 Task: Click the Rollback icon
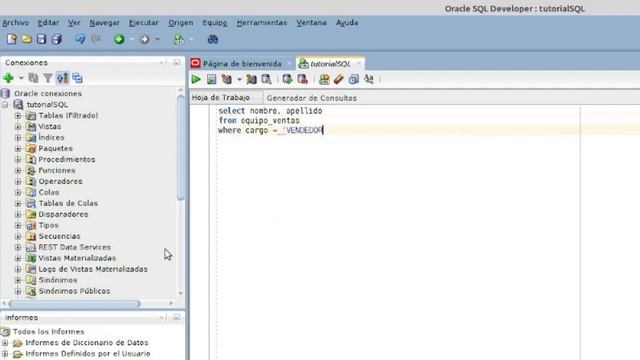(x=302, y=79)
